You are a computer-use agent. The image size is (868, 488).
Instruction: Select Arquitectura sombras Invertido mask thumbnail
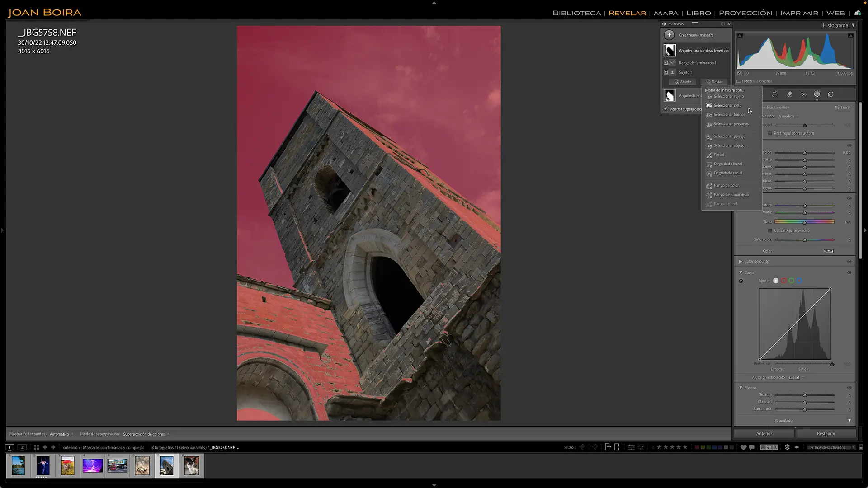670,50
